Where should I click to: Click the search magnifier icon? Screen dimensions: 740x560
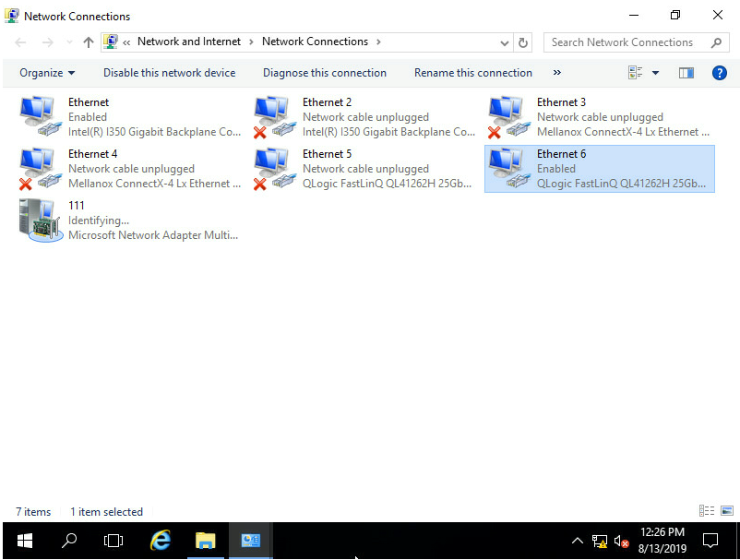(x=716, y=42)
